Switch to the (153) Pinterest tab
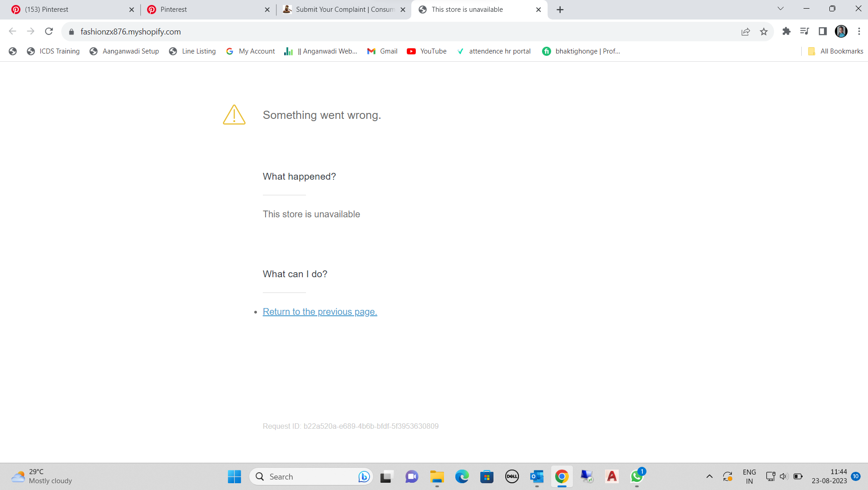 tap(68, 10)
